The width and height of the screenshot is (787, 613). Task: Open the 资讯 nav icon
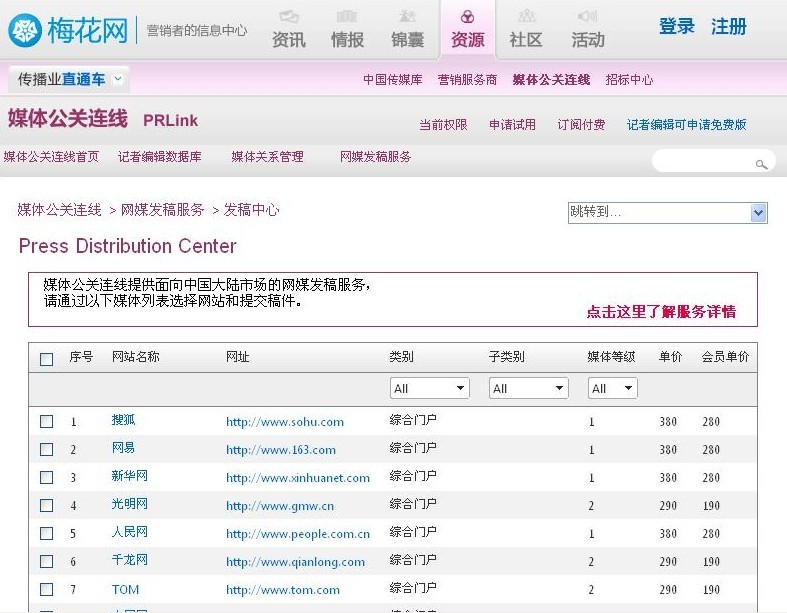289,17
